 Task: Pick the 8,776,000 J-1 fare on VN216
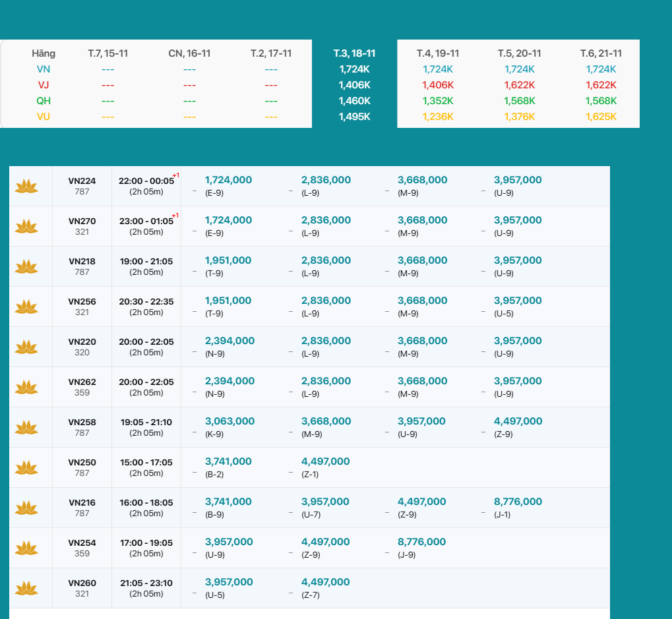[x=518, y=502]
